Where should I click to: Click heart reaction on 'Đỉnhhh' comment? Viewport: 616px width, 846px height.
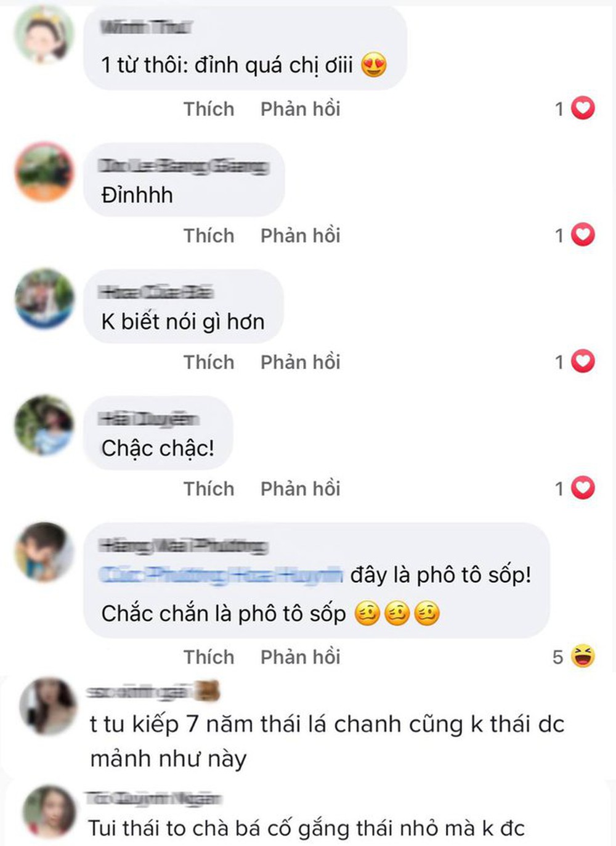coord(582,235)
